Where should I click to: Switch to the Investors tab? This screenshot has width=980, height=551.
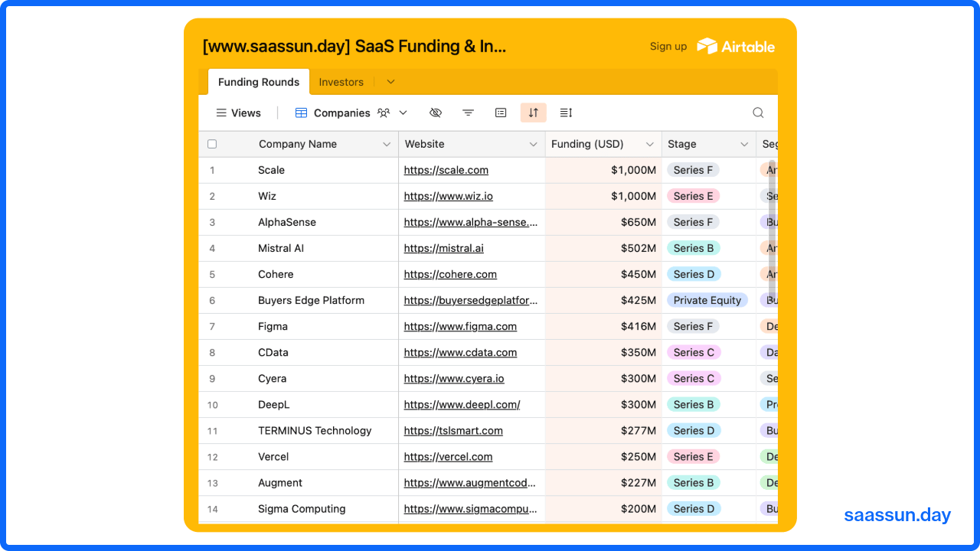[x=341, y=82]
